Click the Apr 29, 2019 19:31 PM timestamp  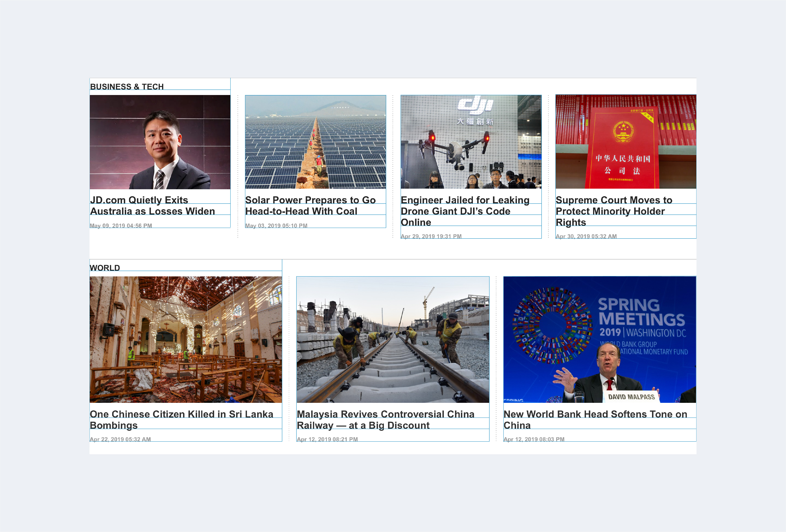(431, 236)
